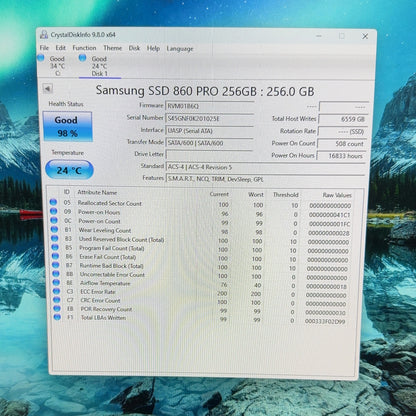Click the Good 98 % health status button
Viewport: 416px width, 416px height.
coord(67,127)
